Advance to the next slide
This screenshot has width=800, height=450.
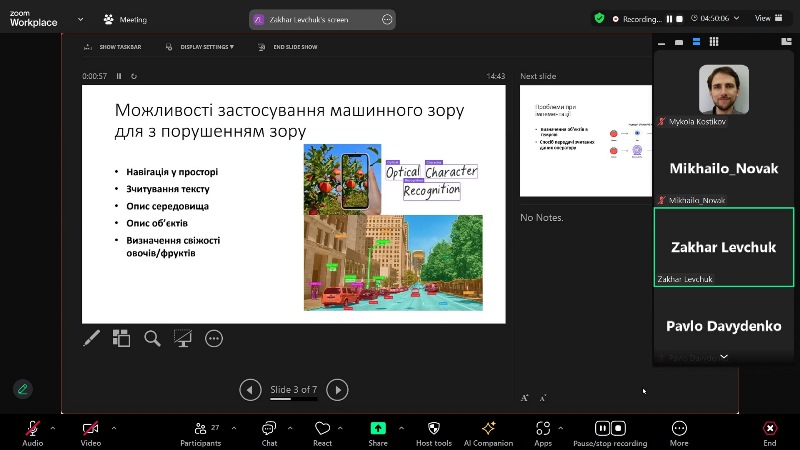pyautogui.click(x=337, y=390)
